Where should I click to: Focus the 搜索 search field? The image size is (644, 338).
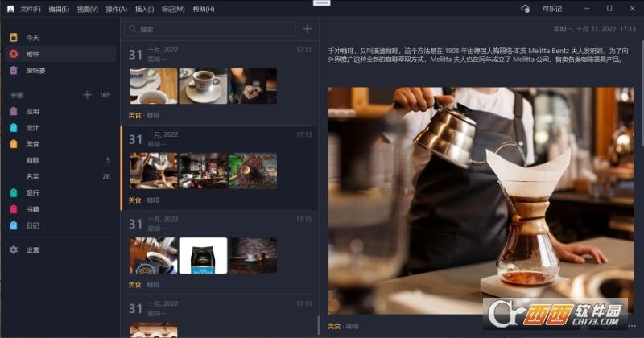pyautogui.click(x=210, y=29)
